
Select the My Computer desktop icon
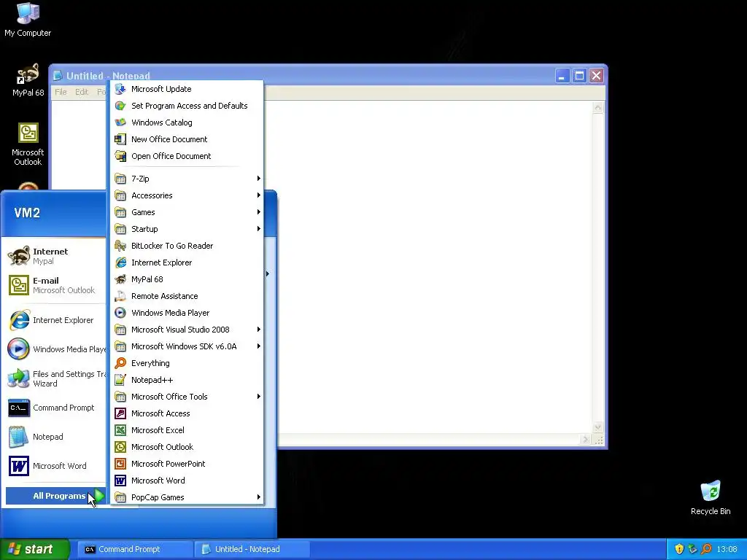[28, 20]
